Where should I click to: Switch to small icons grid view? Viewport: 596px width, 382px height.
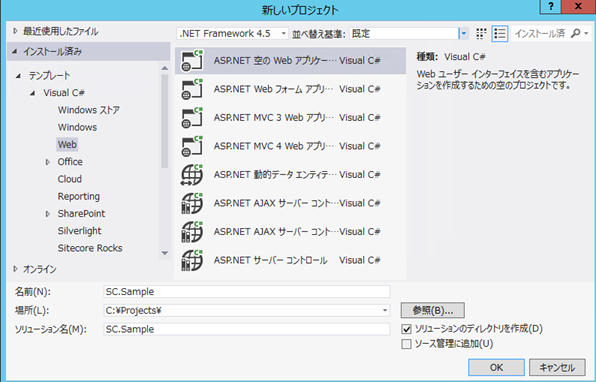(x=481, y=33)
